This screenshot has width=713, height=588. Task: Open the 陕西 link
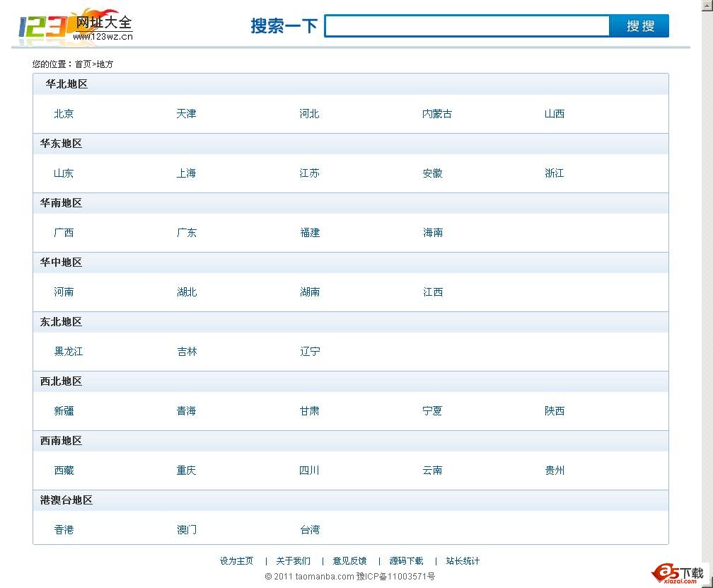pos(555,411)
